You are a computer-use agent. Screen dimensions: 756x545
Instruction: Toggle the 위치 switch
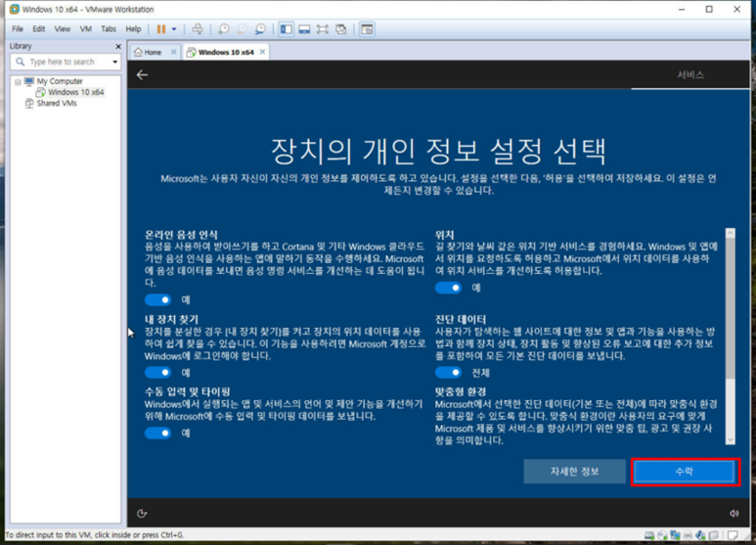(448, 288)
